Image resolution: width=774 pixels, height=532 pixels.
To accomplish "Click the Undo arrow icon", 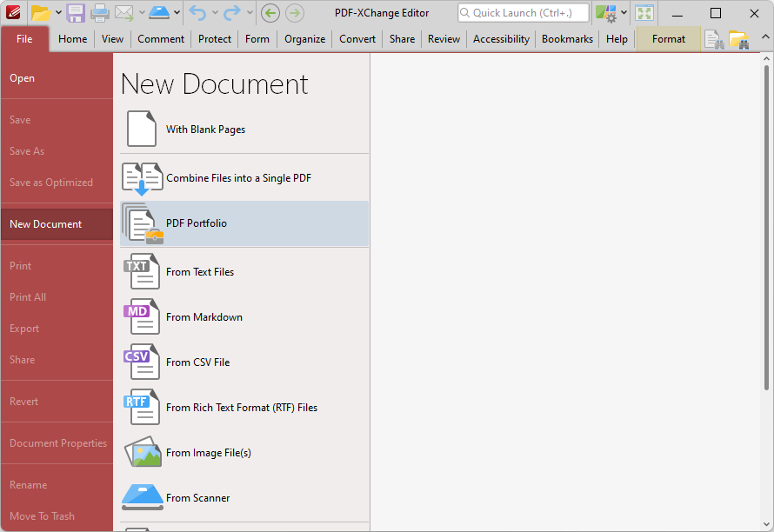I will (197, 13).
